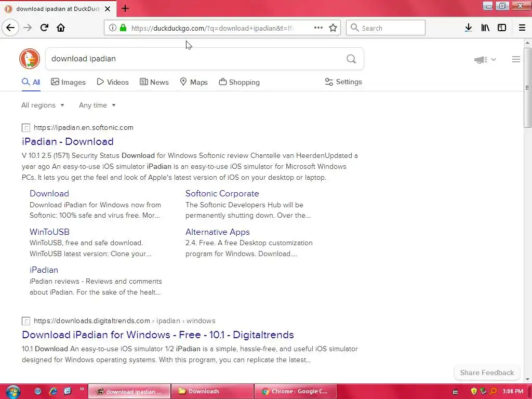Click the scrollbar down arrow
The height and width of the screenshot is (399, 532).
(x=527, y=379)
